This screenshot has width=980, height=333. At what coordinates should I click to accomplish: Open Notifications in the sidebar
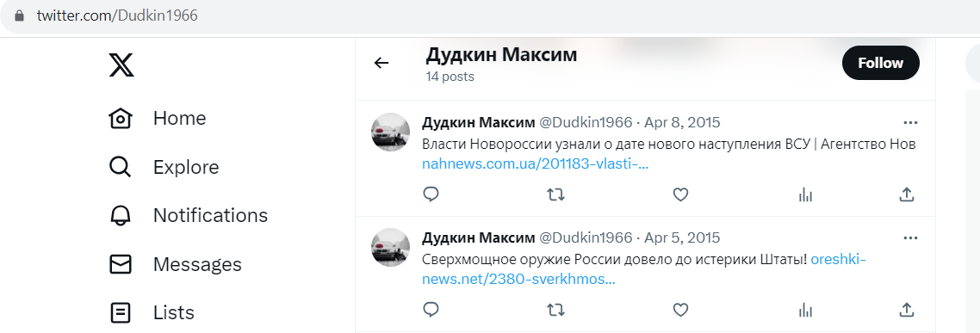click(188, 215)
